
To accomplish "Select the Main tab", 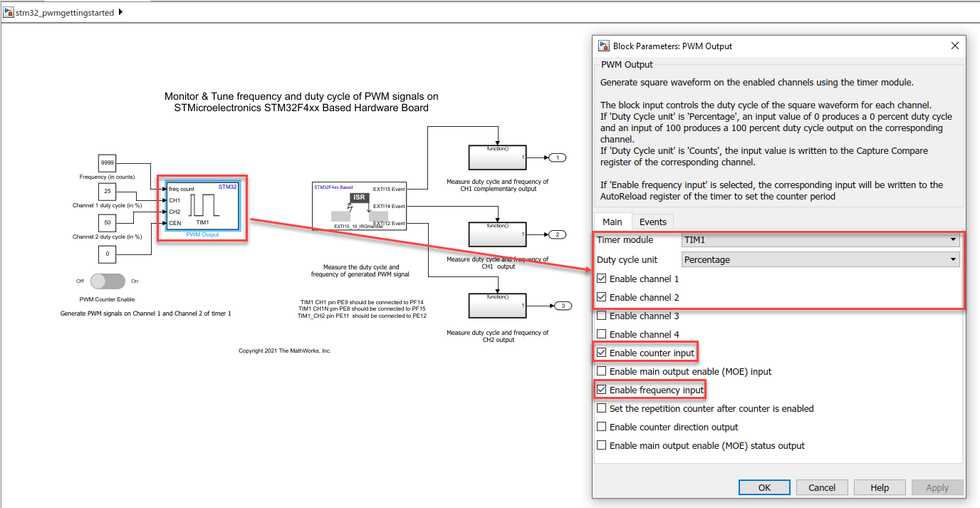I will (612, 222).
